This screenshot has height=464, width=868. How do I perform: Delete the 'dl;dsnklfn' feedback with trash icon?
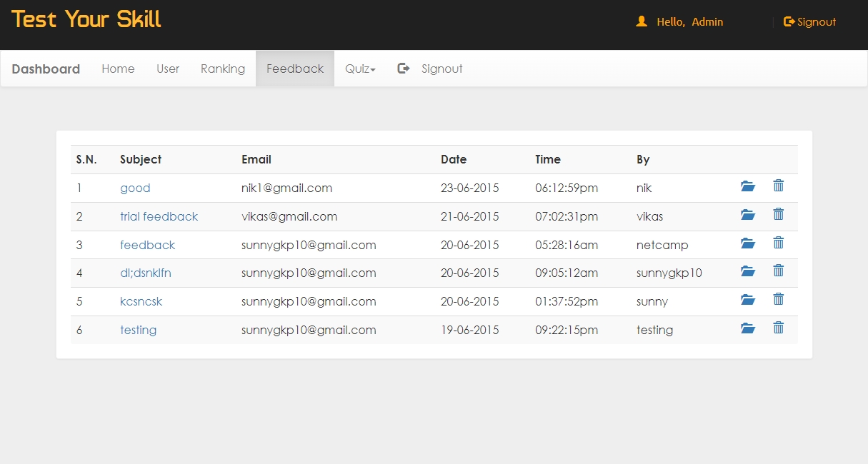tap(779, 271)
